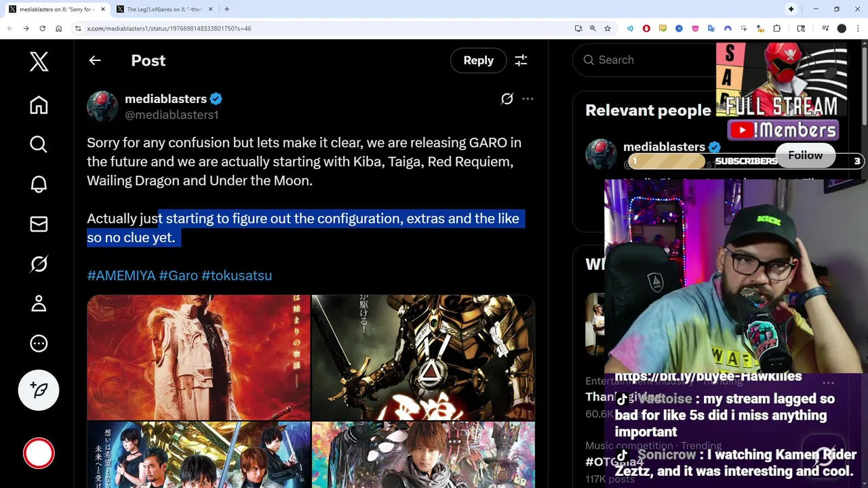868x488 pixels.
Task: Open account avatar at sidebar bottom
Action: [x=39, y=453]
